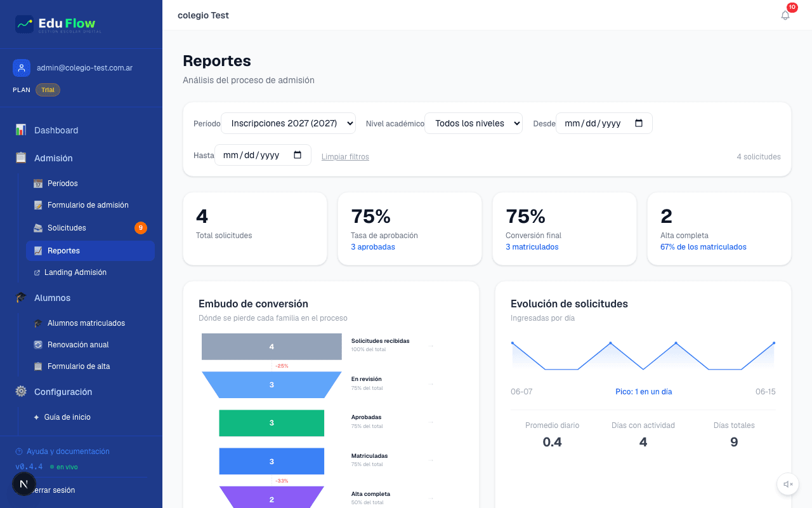Click the '4 solicitudes' count text
This screenshot has height=508, width=812.
pyautogui.click(x=759, y=157)
